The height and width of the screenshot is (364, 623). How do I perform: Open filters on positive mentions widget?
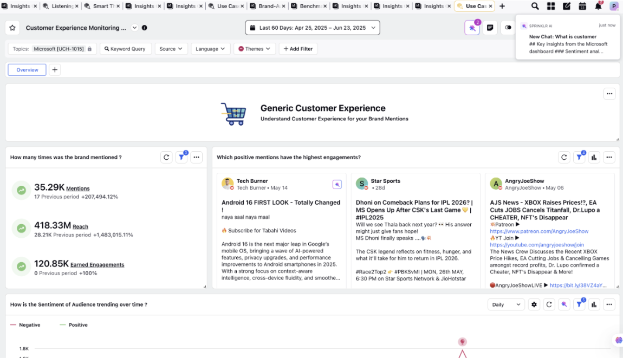tap(579, 158)
